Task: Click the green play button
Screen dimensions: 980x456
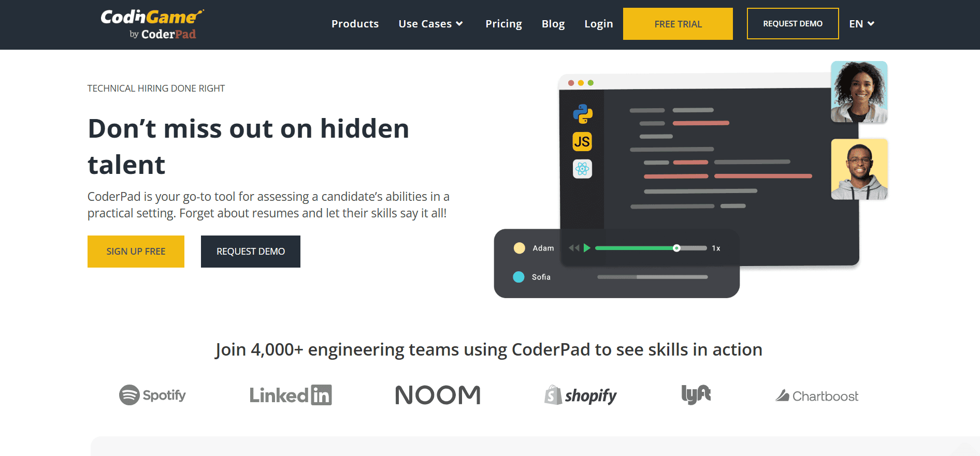Action: click(x=587, y=248)
